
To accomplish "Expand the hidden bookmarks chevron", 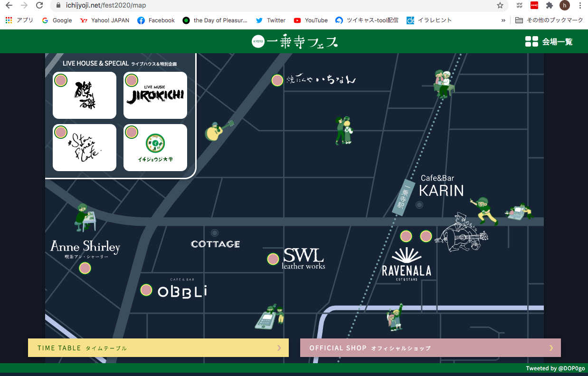I will click(x=503, y=20).
